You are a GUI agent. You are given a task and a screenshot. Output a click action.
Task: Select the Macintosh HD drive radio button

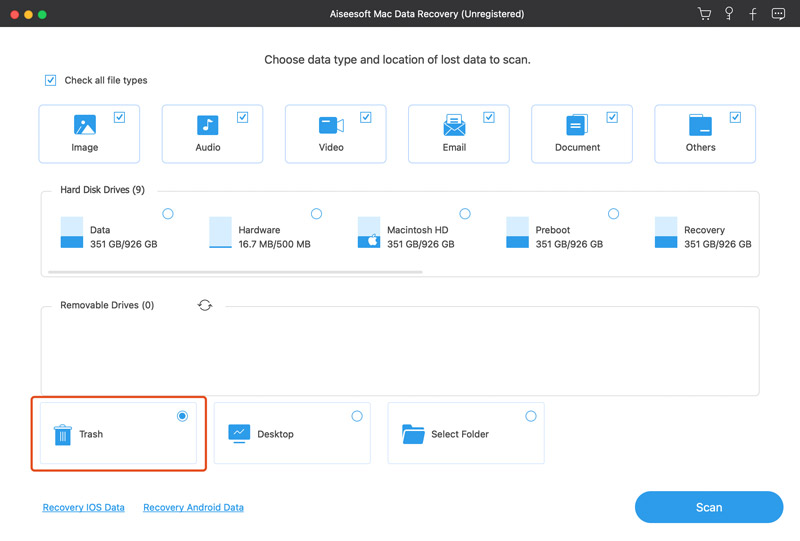click(465, 214)
